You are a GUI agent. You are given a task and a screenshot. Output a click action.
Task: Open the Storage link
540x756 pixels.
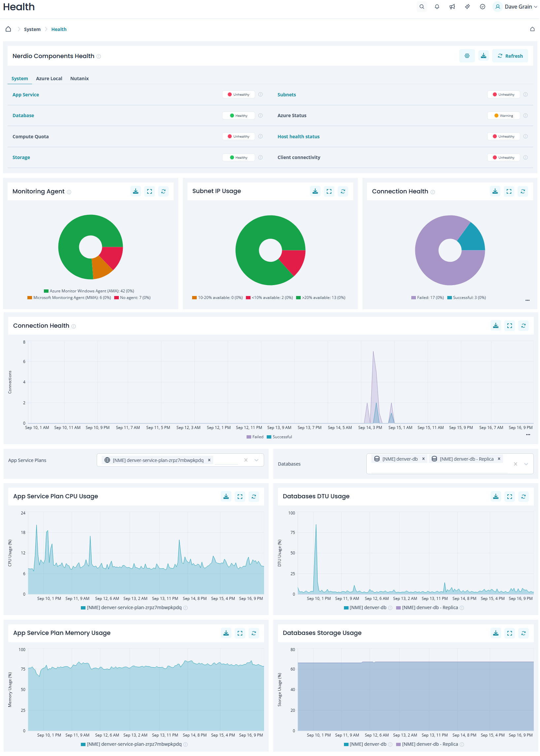21,157
